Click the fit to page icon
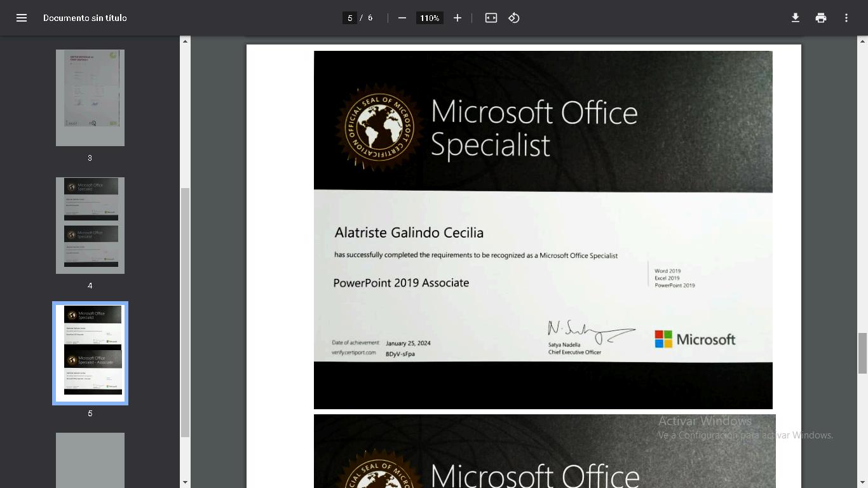Image resolution: width=868 pixels, height=488 pixels. (x=491, y=18)
